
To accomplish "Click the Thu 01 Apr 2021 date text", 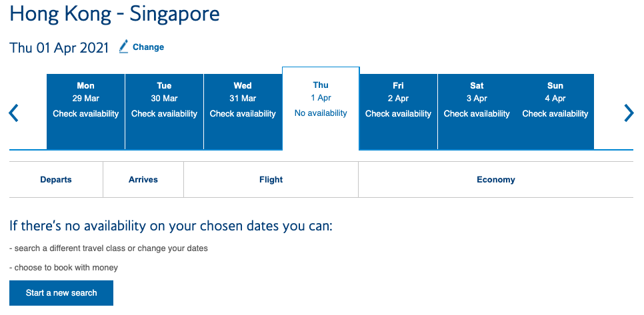I will tap(59, 47).
